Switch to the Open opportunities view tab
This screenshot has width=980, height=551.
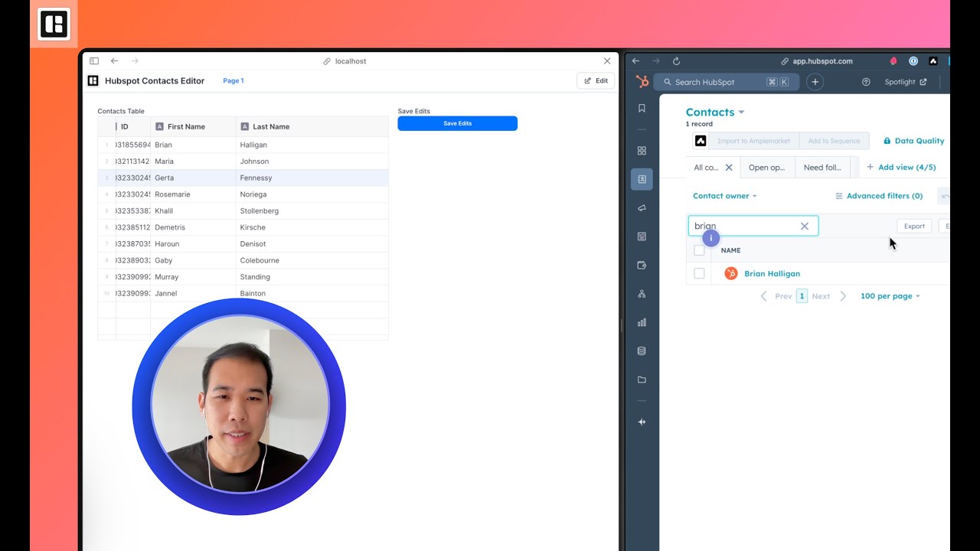tap(766, 168)
